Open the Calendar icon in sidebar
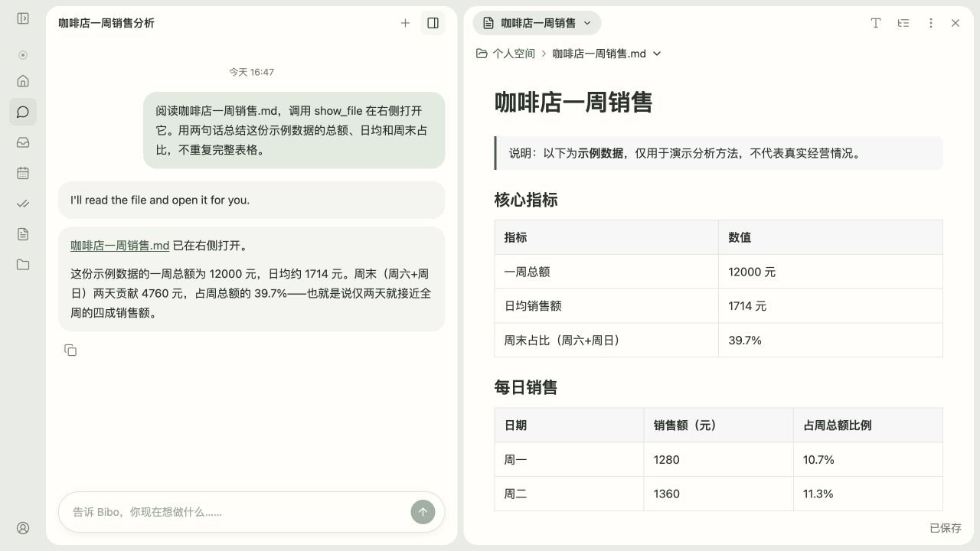This screenshot has width=980, height=551. click(23, 173)
